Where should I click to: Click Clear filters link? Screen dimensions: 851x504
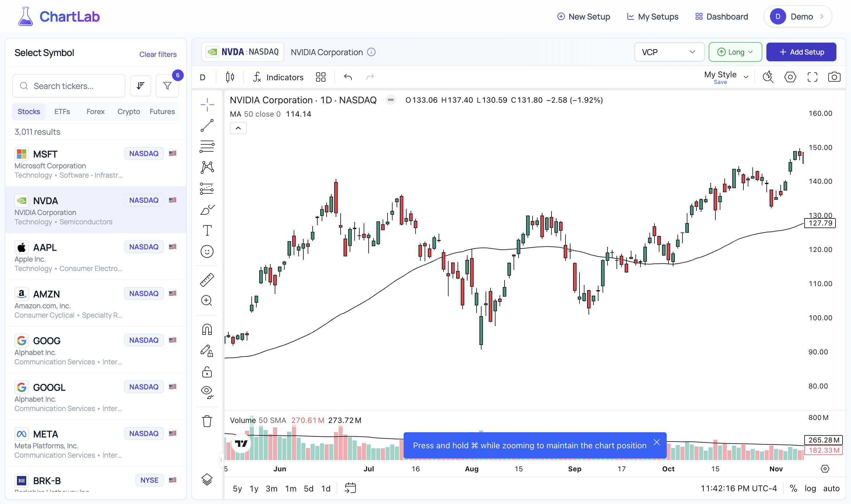pos(158,54)
